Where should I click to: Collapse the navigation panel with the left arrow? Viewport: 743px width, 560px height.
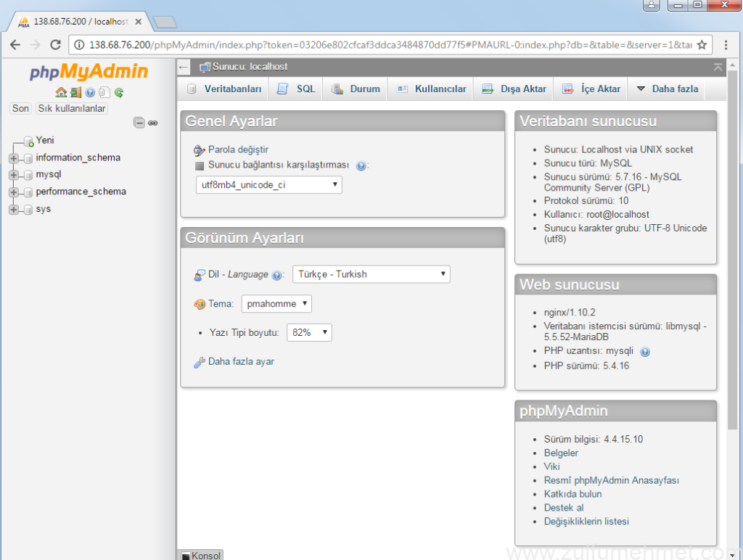point(181,67)
